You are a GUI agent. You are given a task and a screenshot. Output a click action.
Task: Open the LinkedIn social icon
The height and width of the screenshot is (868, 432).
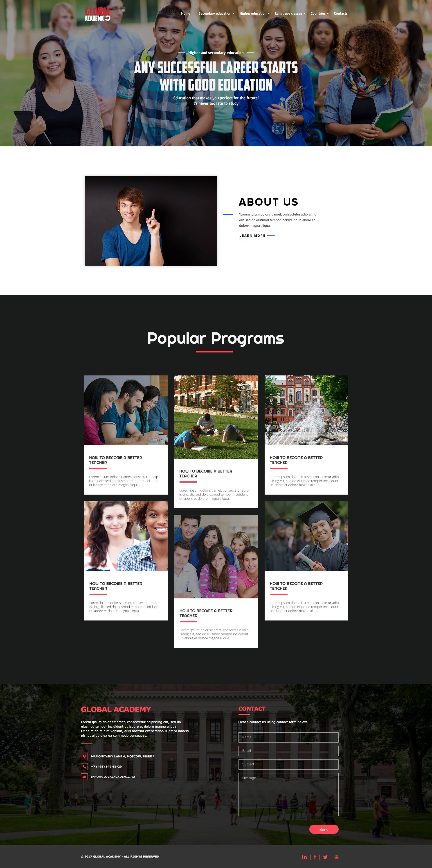pos(304,857)
